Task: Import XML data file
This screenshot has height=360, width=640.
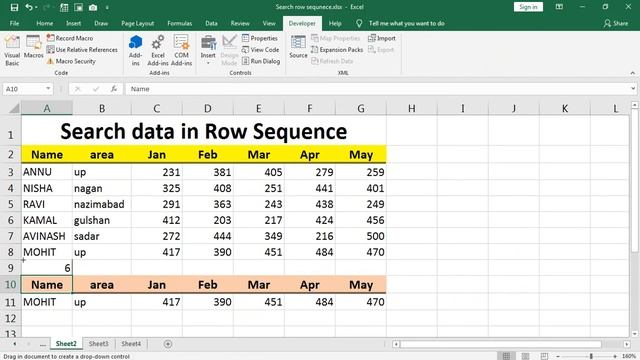Action: 382,38
